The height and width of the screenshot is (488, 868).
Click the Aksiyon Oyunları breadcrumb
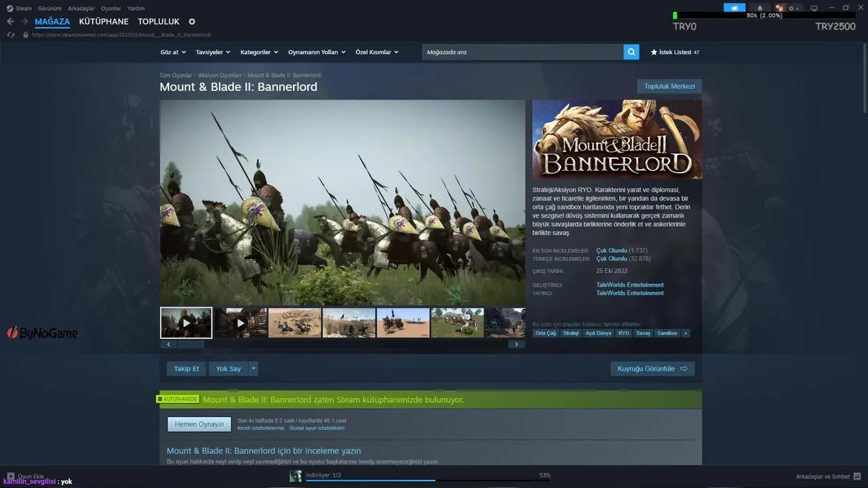click(220, 75)
